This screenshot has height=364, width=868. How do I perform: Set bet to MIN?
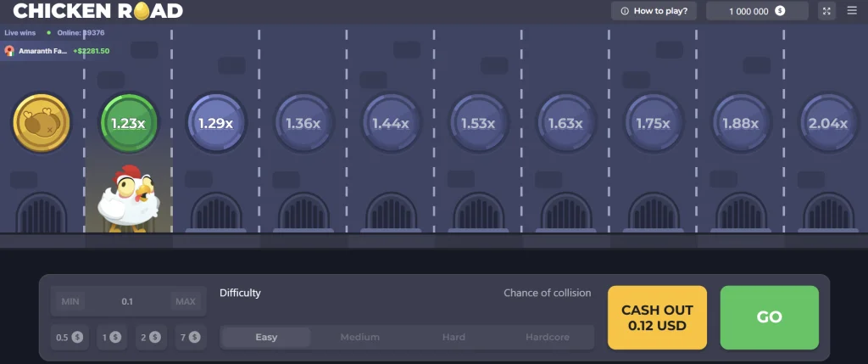(70, 301)
